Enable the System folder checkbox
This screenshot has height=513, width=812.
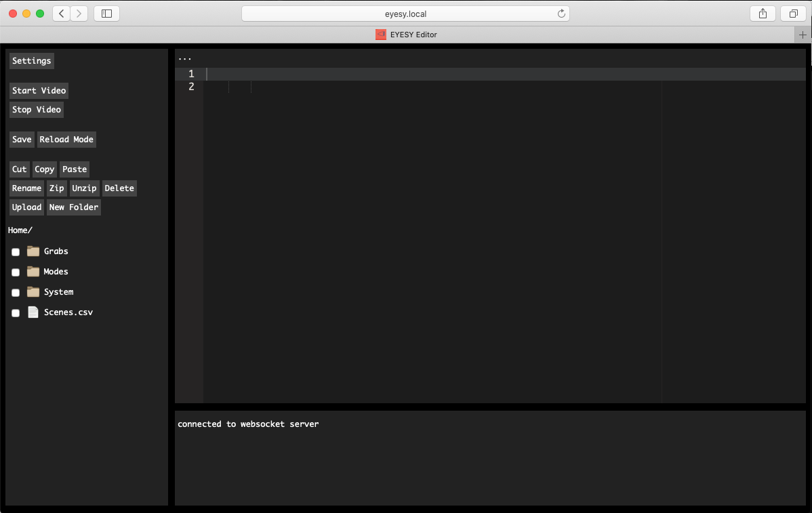16,293
